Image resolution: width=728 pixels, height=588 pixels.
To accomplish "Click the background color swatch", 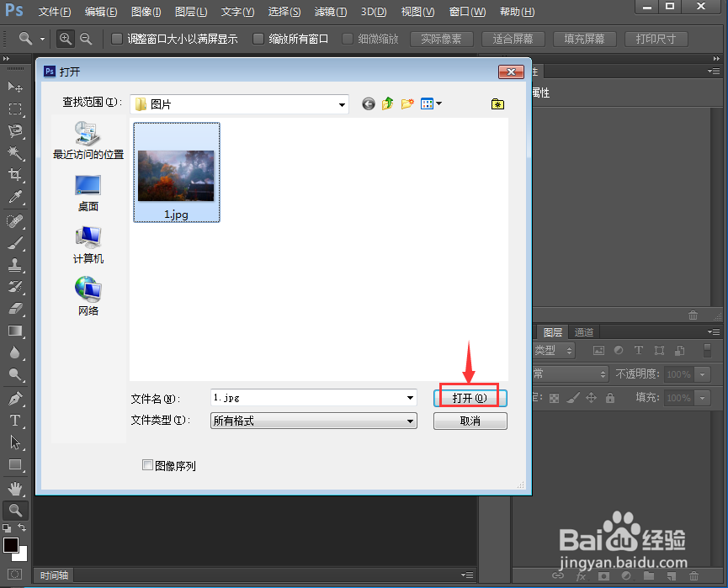I will point(22,555).
